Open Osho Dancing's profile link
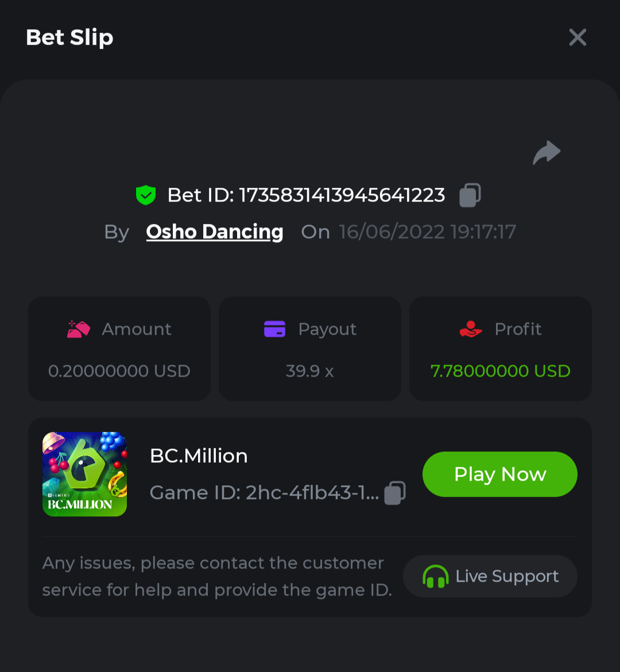The image size is (620, 672). click(x=215, y=231)
